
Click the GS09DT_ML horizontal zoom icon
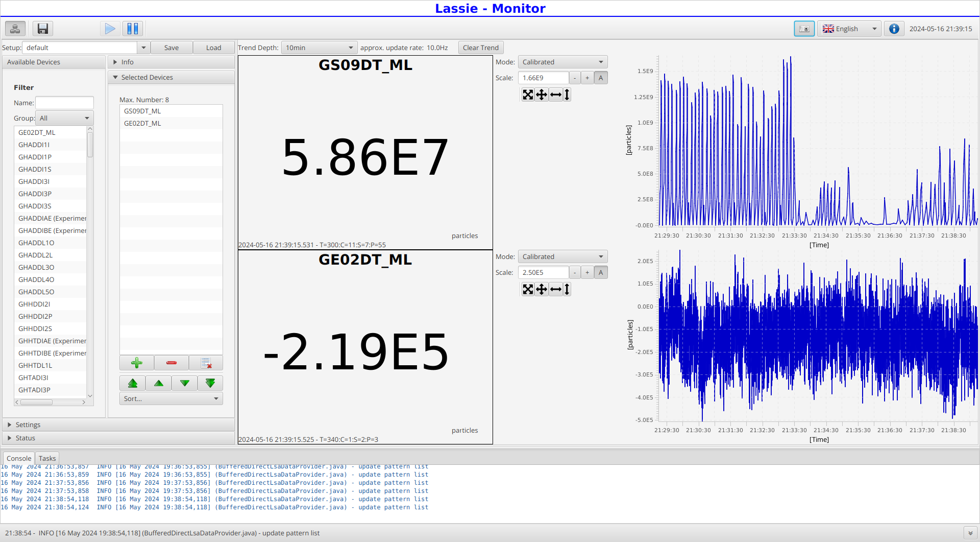556,95
